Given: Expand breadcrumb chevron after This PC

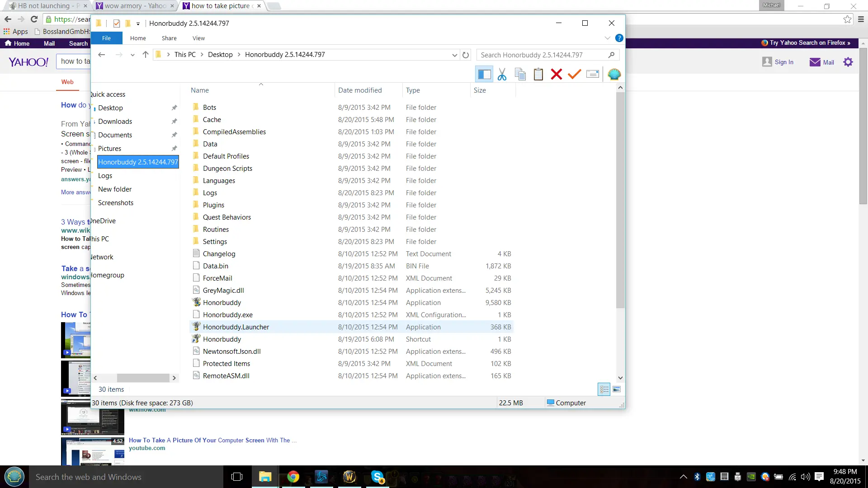Looking at the screenshot, I should (202, 55).
